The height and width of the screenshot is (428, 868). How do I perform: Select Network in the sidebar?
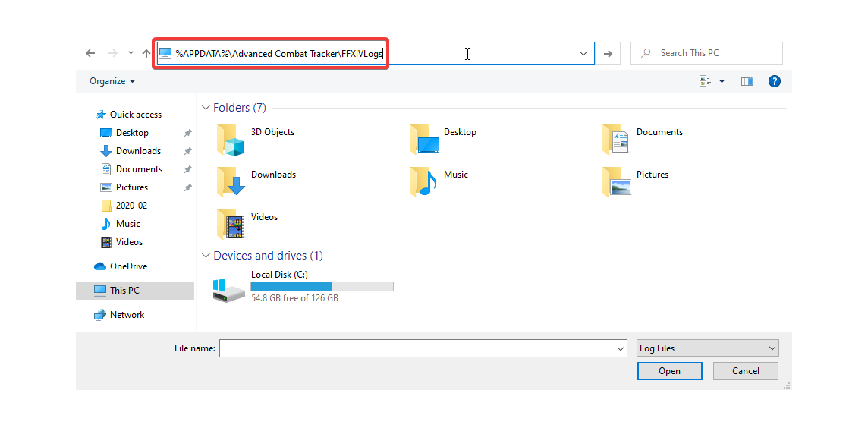119,314
